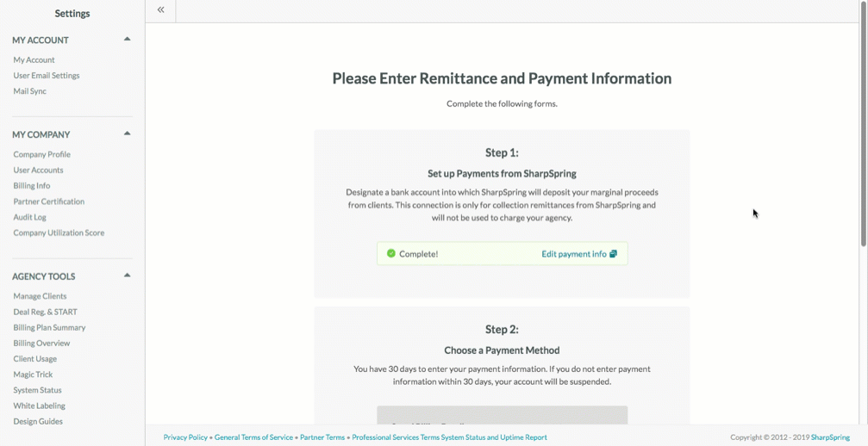Click the vertical page scrollbar thumb
The image size is (868, 446).
(x=863, y=124)
